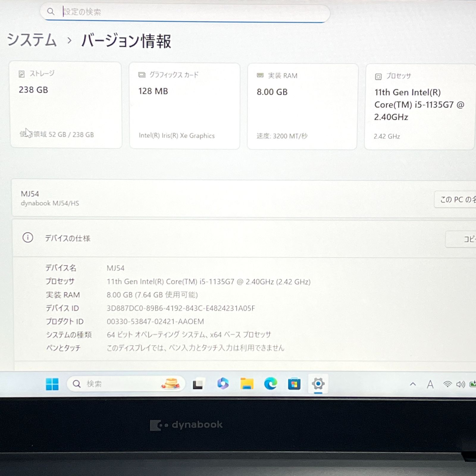476x476 pixels.
Task: Select the 8.00 GB (7.64 GB 使用可能) value
Action: (x=152, y=295)
